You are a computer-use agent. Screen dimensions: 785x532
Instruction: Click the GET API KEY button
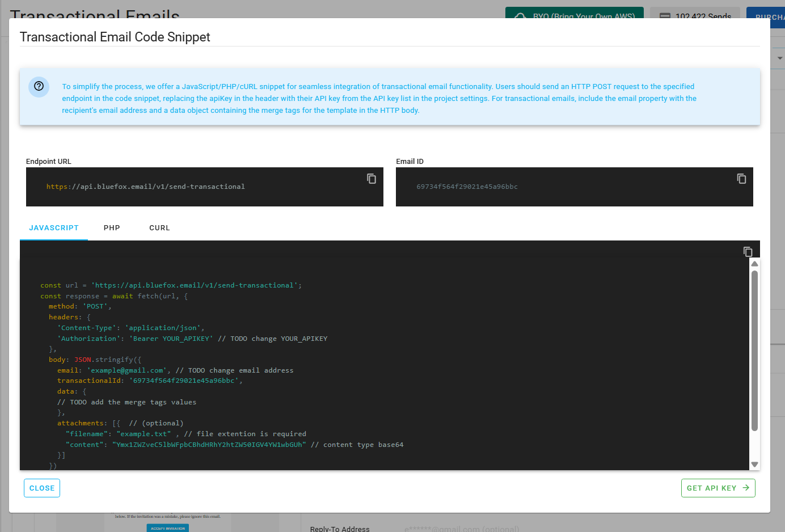coord(718,488)
